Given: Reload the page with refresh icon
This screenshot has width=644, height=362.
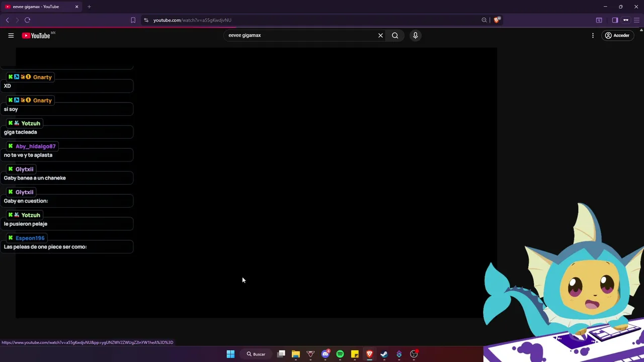Looking at the screenshot, I should [28, 20].
